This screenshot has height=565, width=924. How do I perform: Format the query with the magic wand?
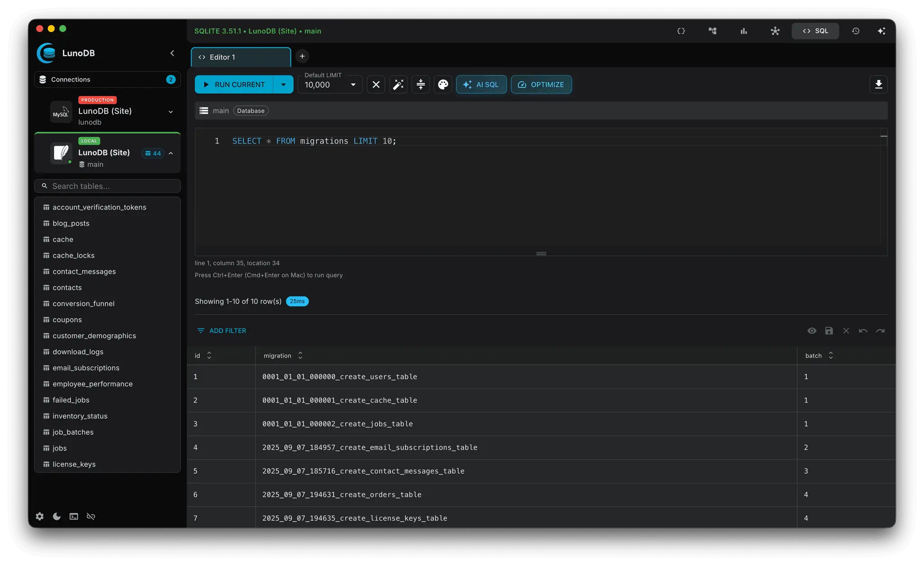tap(398, 85)
